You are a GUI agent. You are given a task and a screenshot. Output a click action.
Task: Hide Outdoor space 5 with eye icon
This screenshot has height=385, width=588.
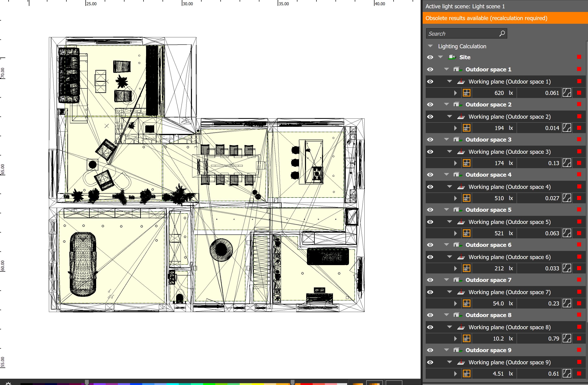(430, 210)
